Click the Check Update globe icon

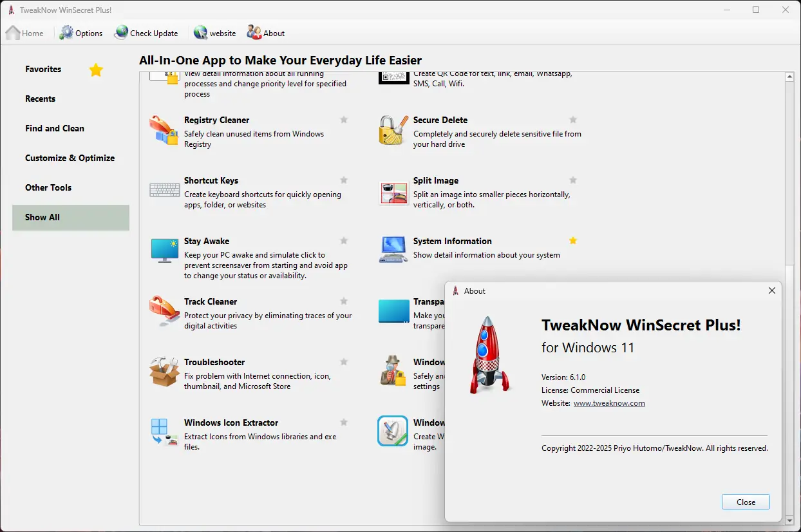(121, 33)
